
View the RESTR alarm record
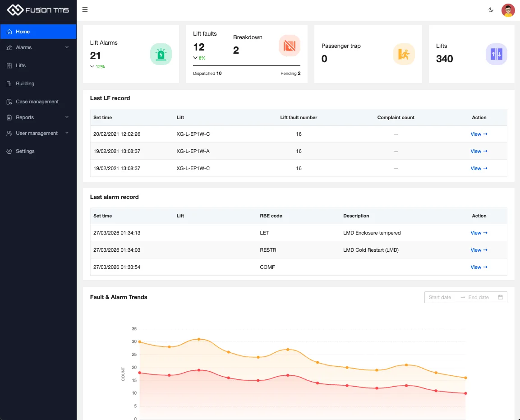coord(479,250)
